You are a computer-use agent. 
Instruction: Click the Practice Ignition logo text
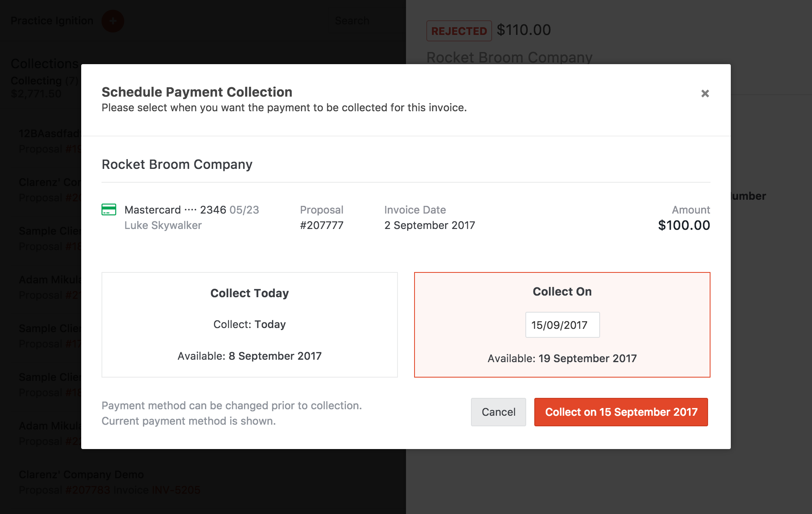point(52,21)
